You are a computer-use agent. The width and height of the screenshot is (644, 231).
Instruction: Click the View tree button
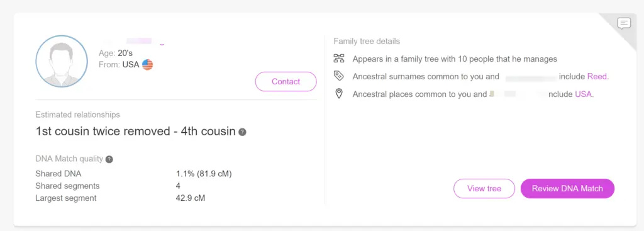(x=484, y=189)
